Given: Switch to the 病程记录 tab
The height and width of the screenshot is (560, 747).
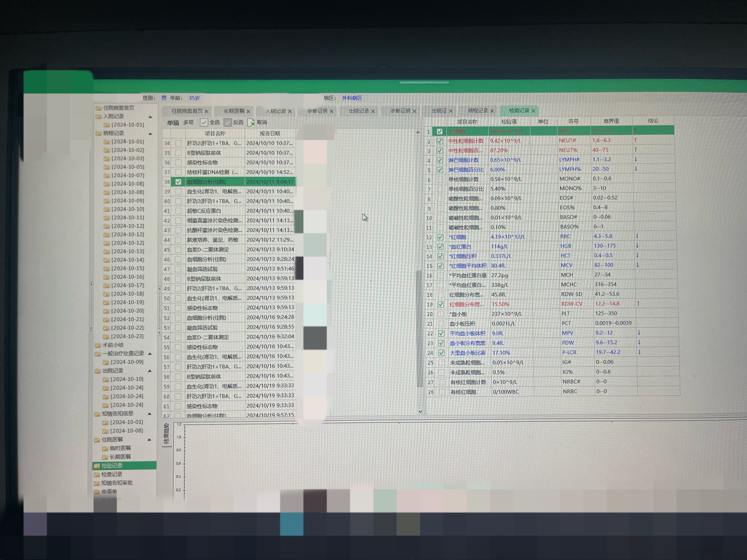Looking at the screenshot, I should tap(477, 110).
